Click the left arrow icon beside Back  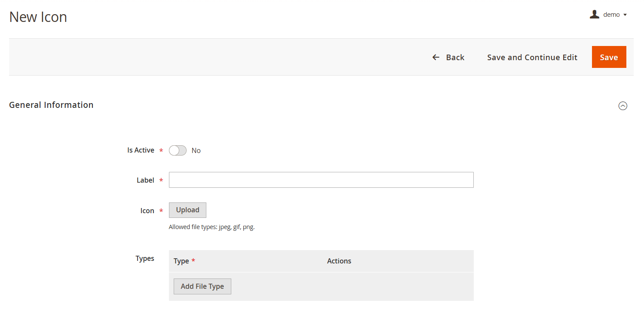(x=436, y=57)
